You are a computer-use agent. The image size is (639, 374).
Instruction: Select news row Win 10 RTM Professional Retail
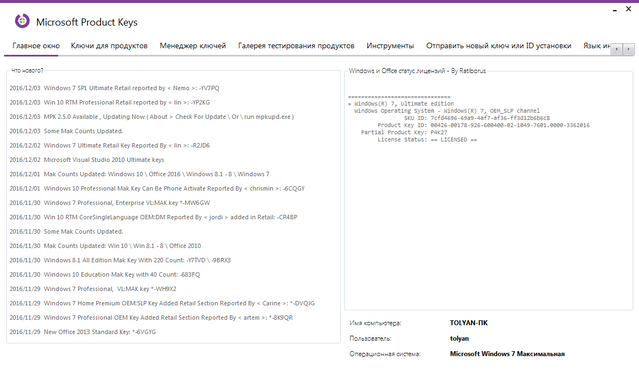(x=110, y=102)
